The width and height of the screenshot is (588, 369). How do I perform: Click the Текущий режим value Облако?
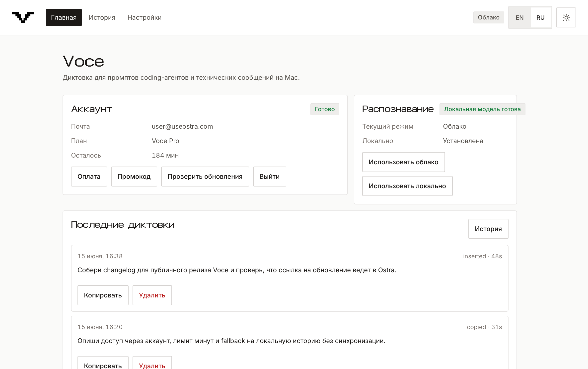455,126
